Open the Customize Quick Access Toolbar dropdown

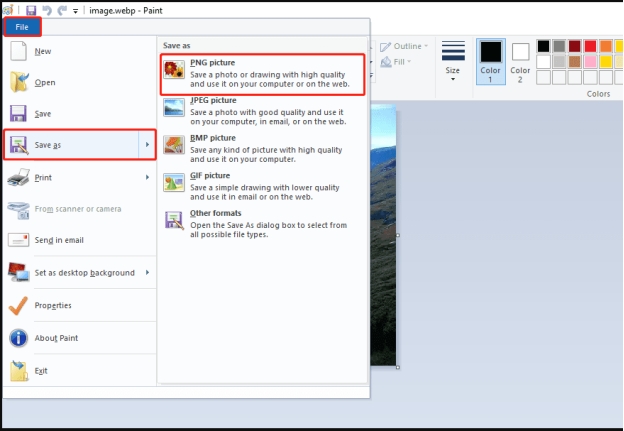coord(75,11)
